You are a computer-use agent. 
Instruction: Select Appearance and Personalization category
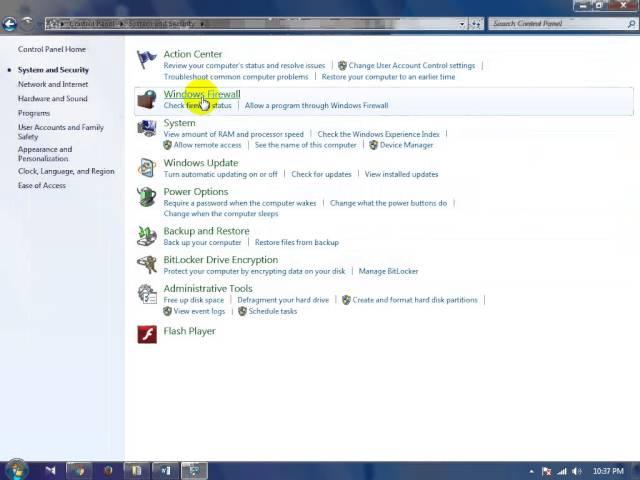[x=45, y=154]
